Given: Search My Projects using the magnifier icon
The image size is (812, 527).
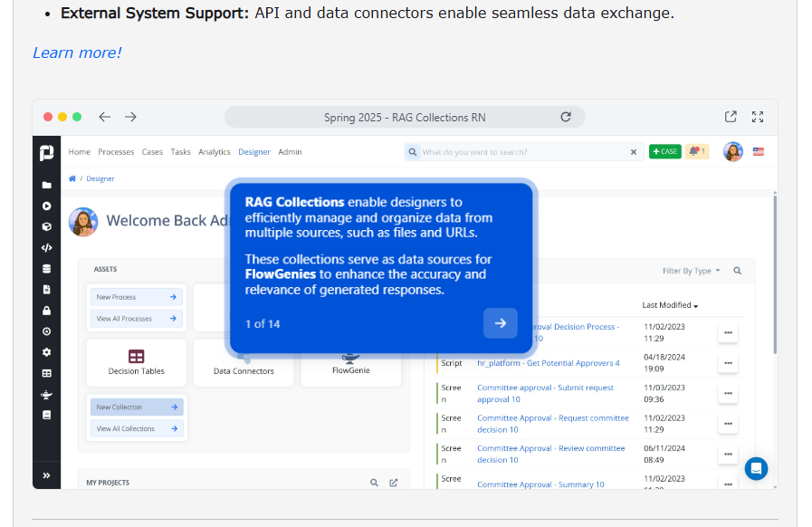Looking at the screenshot, I should [x=374, y=483].
